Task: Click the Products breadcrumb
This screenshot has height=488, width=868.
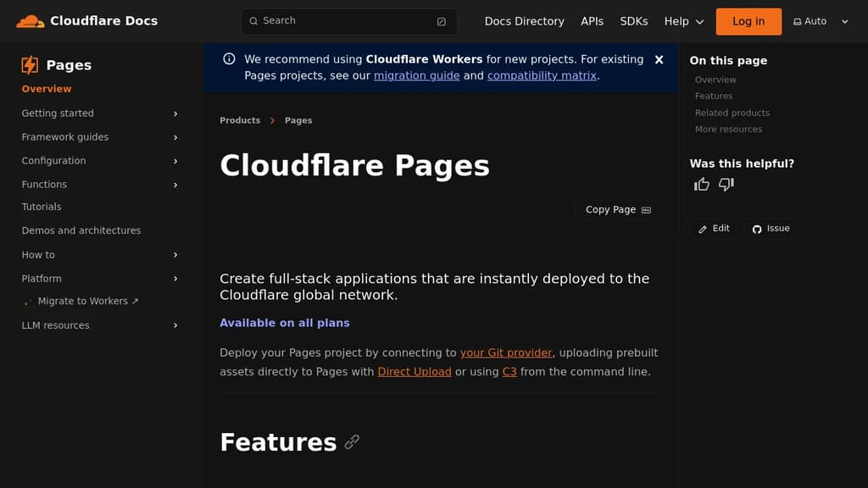Action: pyautogui.click(x=240, y=120)
